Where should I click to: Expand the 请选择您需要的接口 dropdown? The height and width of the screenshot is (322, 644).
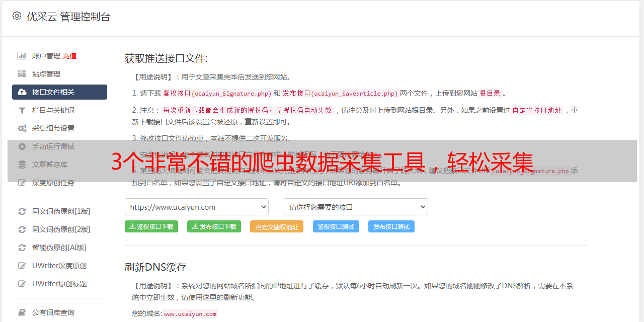tap(356, 207)
